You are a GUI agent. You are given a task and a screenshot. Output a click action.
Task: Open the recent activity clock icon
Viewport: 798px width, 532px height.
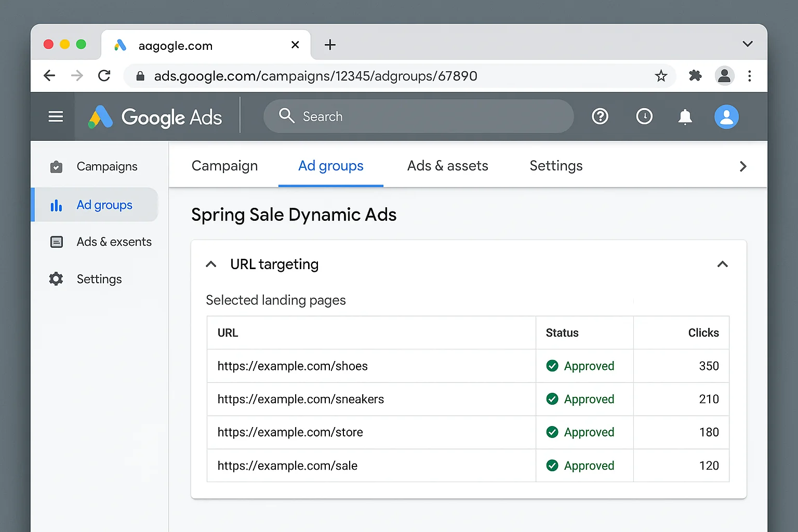click(x=645, y=116)
